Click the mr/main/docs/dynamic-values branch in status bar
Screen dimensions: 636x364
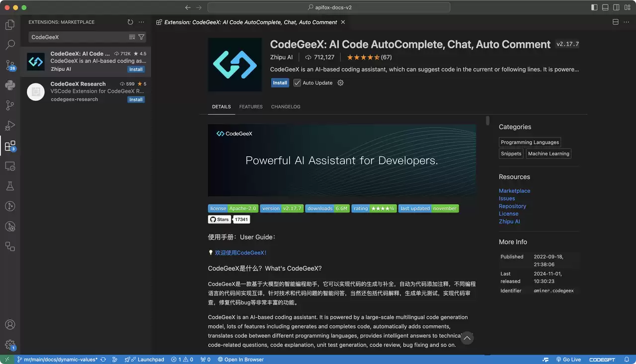(57, 360)
